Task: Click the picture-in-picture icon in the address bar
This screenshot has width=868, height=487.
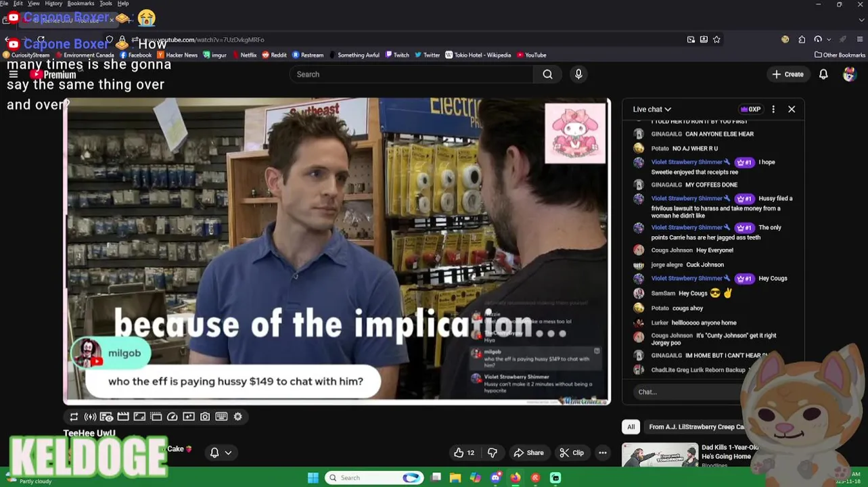Action: tap(691, 39)
